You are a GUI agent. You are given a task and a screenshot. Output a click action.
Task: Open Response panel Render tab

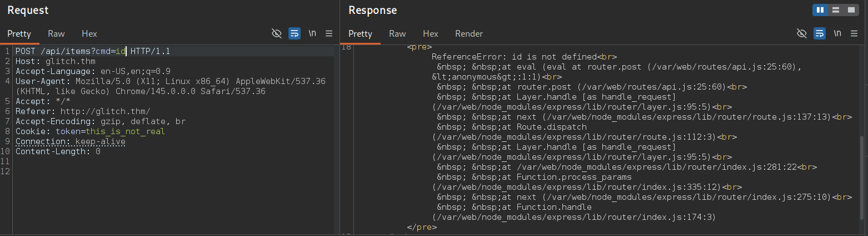tap(469, 33)
